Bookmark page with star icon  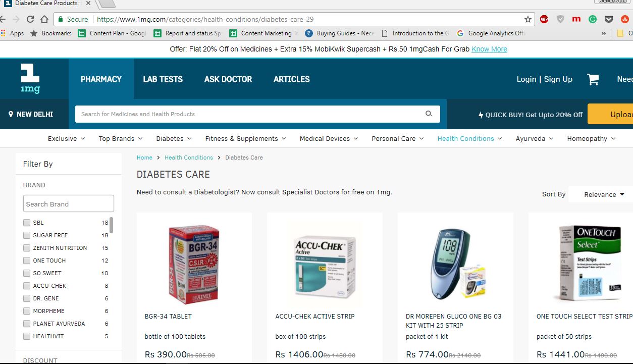[528, 19]
